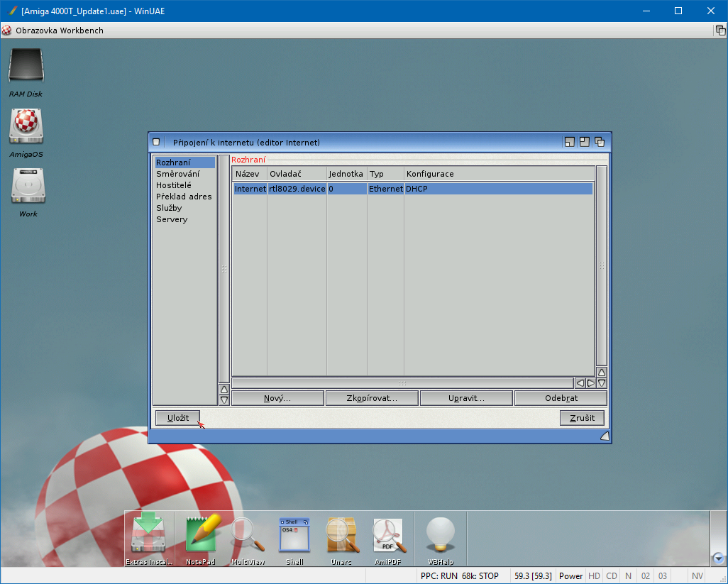The height and width of the screenshot is (584, 728).
Task: Launch Unarc from the dock
Action: pyautogui.click(x=341, y=536)
